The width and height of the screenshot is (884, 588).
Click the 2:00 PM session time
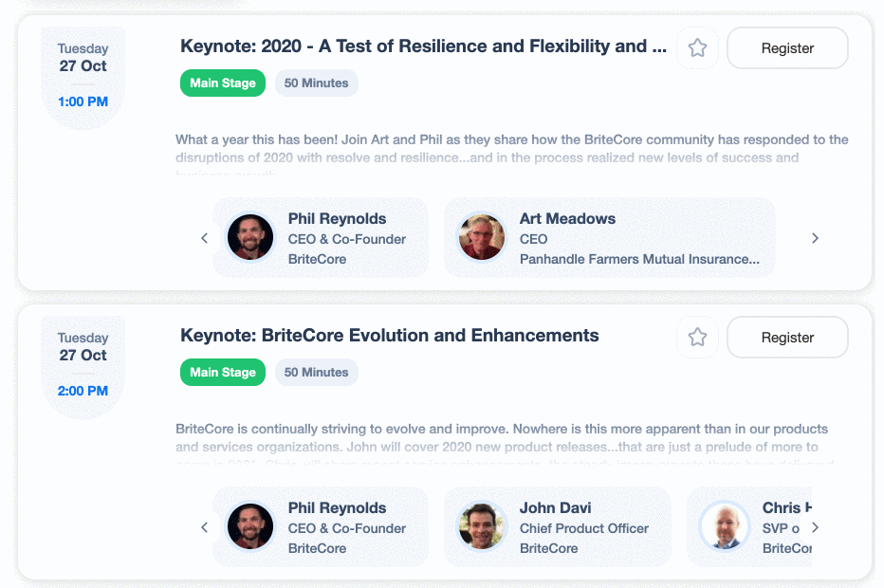coord(83,392)
